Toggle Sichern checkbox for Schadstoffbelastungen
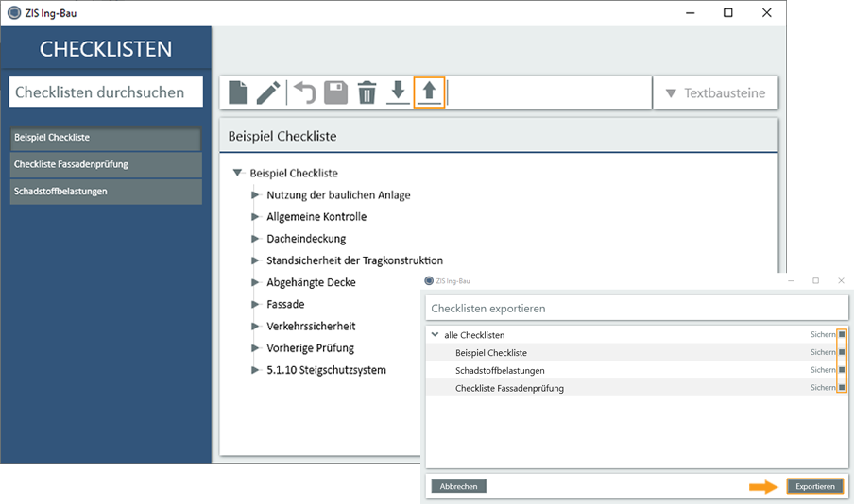 842,370
